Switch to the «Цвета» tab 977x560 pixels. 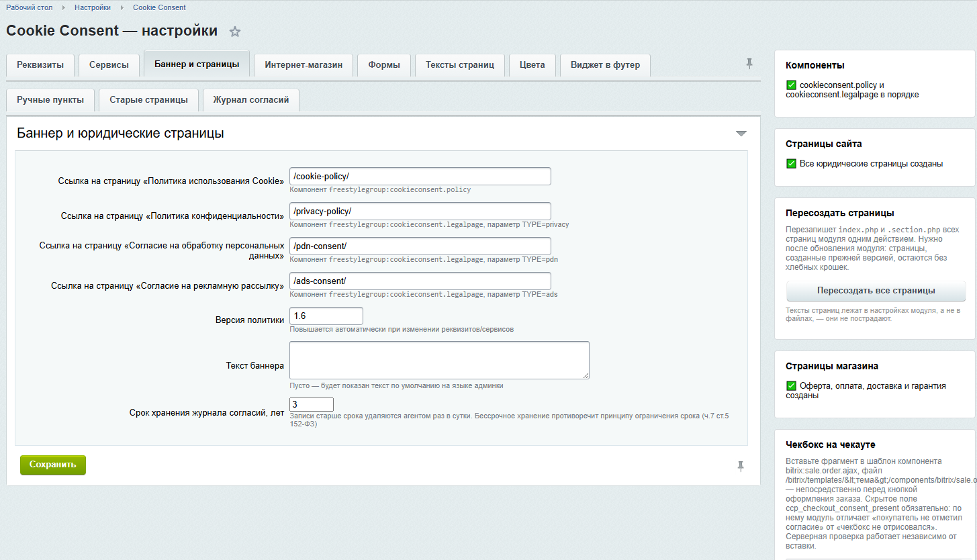(x=532, y=65)
